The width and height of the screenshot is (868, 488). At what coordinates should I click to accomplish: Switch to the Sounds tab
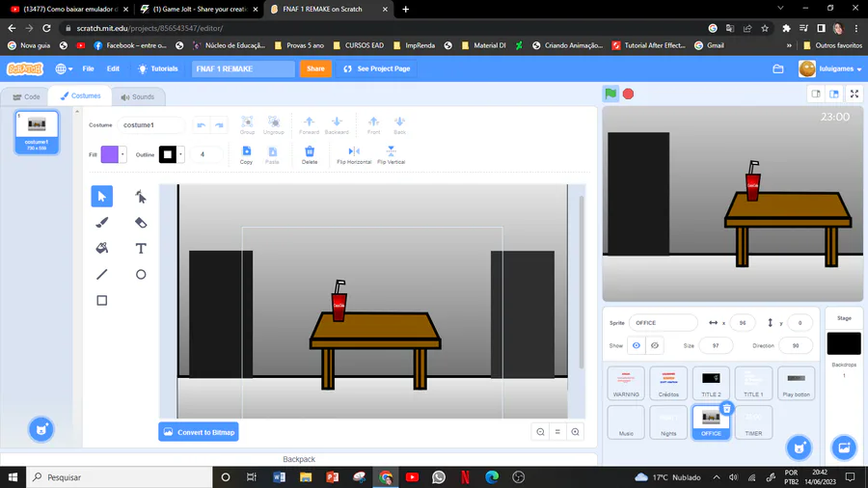click(137, 96)
